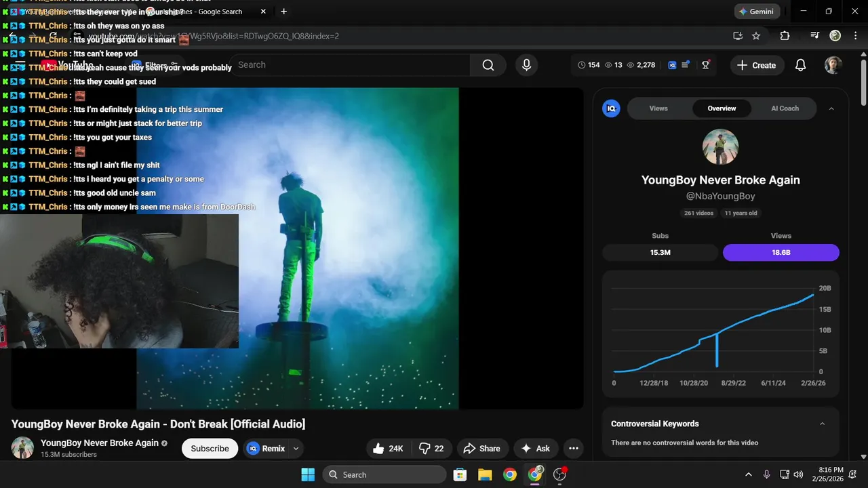This screenshot has height=488, width=868.
Task: Open the YouTube account avatar menu
Action: coord(833,65)
